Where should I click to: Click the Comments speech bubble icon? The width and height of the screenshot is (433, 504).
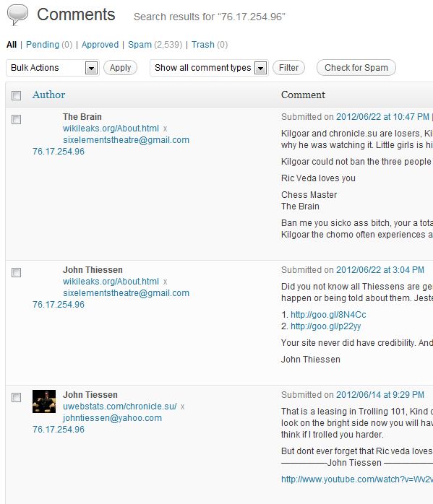coord(17,14)
